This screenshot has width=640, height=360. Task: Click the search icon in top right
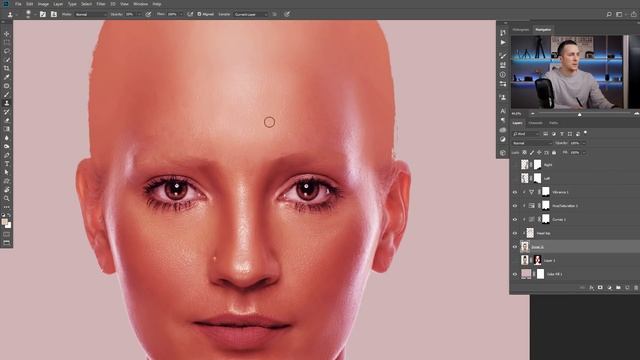pos(609,14)
